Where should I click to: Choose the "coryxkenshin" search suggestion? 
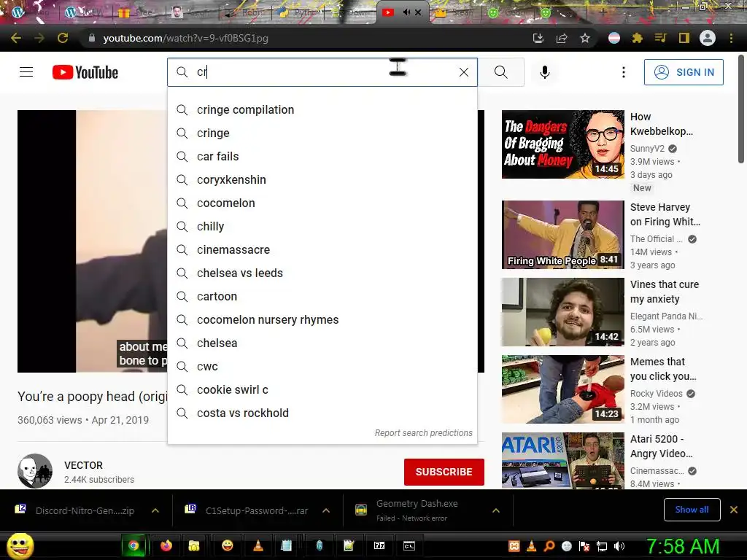click(x=322, y=180)
